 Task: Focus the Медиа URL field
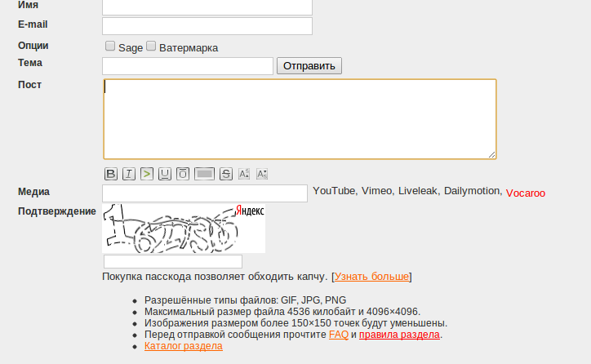tap(205, 193)
